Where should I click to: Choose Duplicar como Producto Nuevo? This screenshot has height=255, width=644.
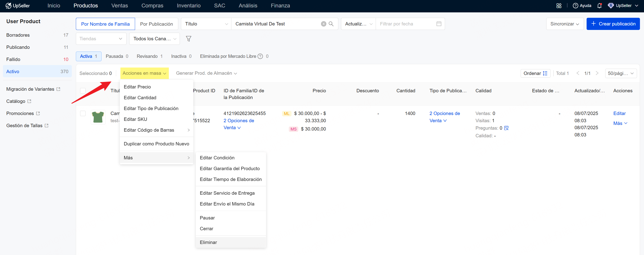coord(156,144)
